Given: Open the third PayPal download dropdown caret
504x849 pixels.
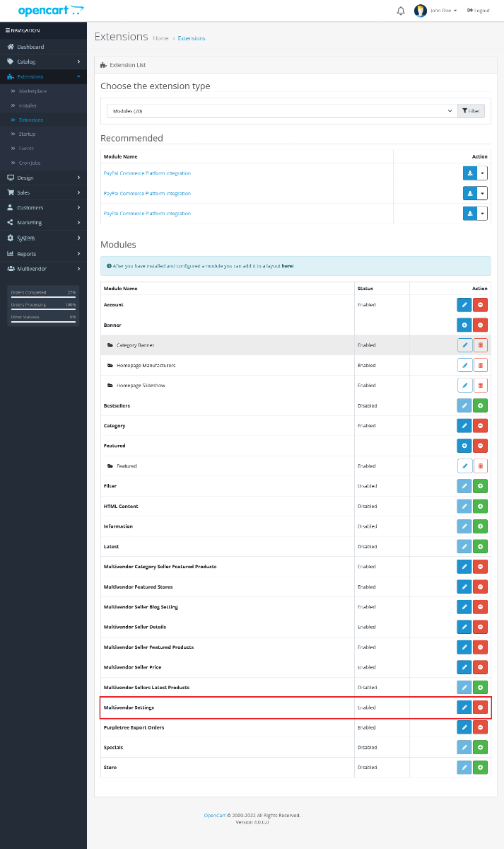Looking at the screenshot, I should 482,214.
